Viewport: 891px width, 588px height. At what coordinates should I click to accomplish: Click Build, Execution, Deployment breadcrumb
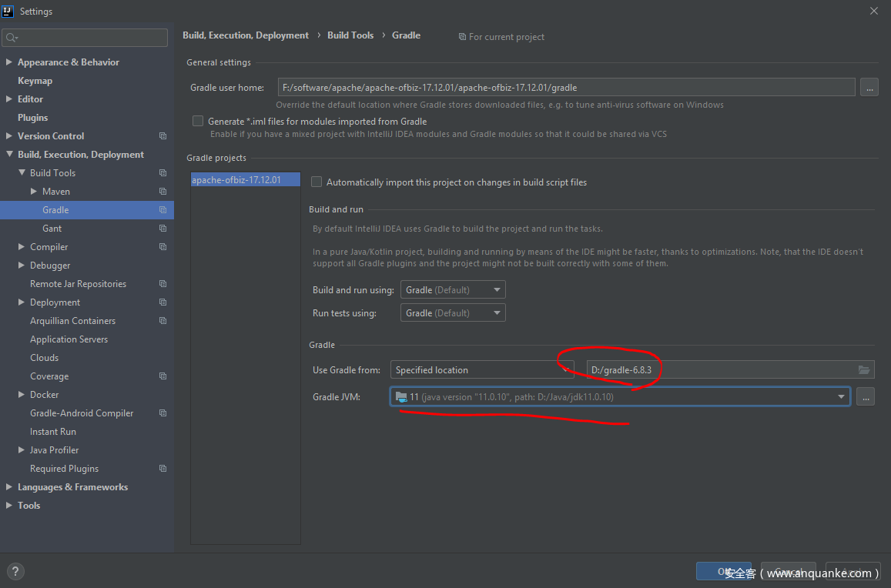coord(246,35)
